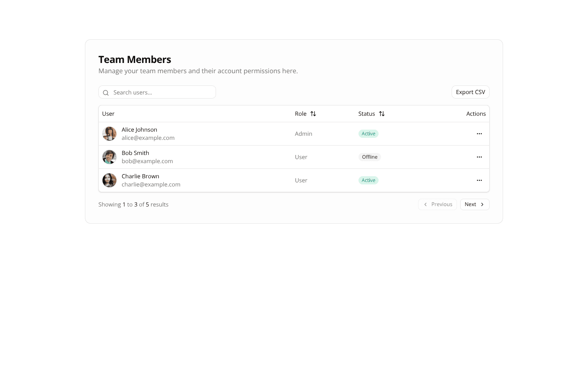The width and height of the screenshot is (588, 368).
Task: Click Bob Smith's profile picture
Action: (x=109, y=157)
